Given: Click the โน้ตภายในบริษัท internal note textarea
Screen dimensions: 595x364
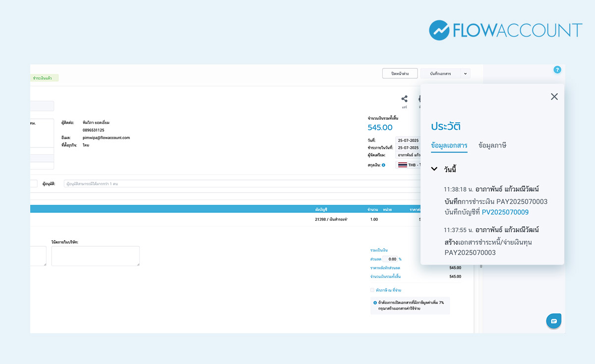Looking at the screenshot, I should click(x=95, y=256).
